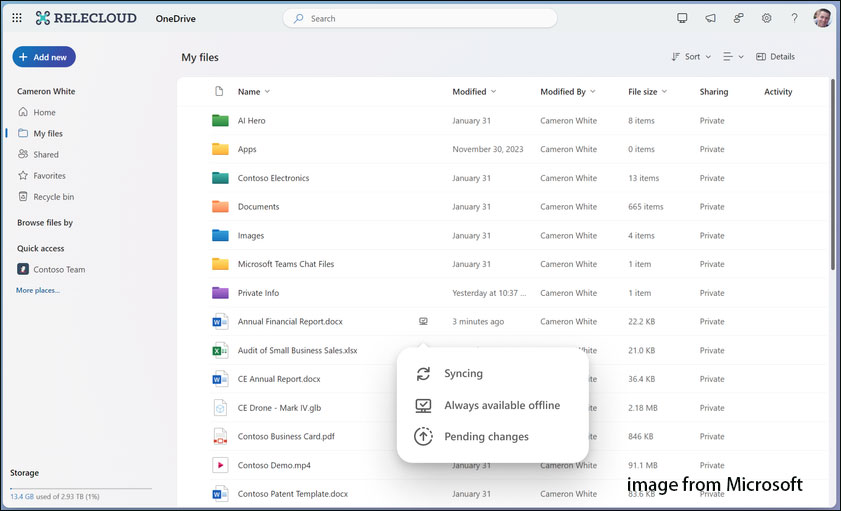Expand the Modified By column dropdown
841x511 pixels.
[x=593, y=92]
